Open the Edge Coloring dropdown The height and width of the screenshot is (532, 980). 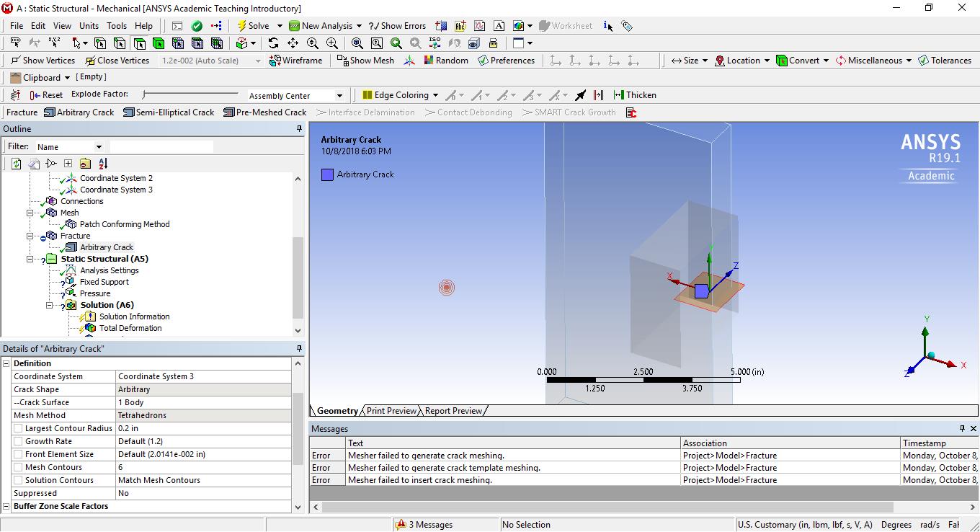[434, 95]
